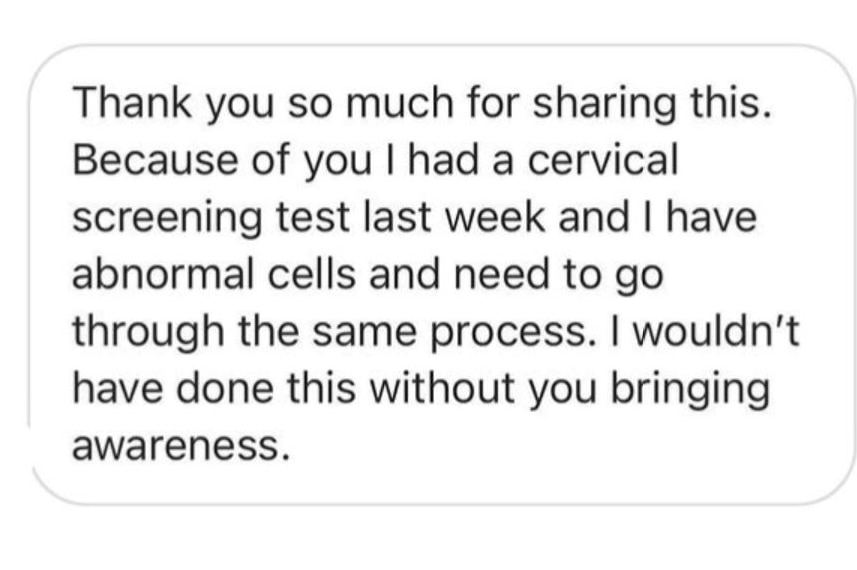The image size is (857, 570).
Task: Click the word "through" in the message
Action: tap(148, 333)
